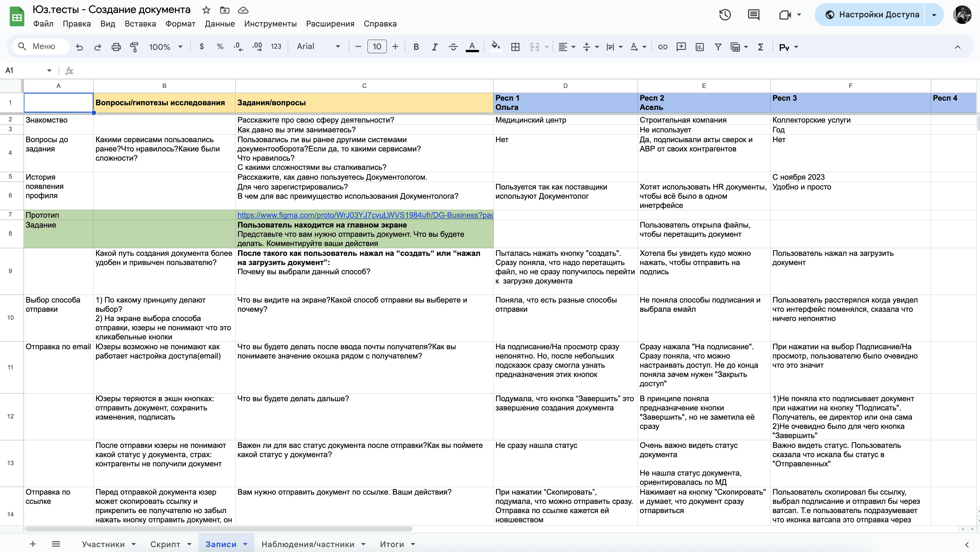This screenshot has width=980, height=552.
Task: Toggle strikethrough formatting
Action: (x=453, y=47)
